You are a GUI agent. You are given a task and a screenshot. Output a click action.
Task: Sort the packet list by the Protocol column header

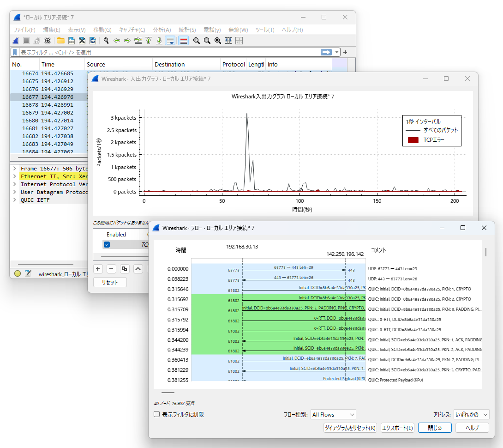point(233,64)
